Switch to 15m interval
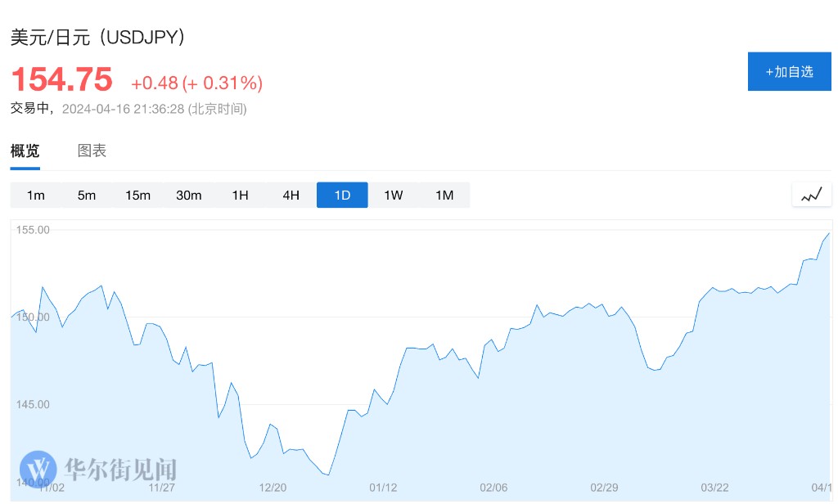The image size is (838, 504). click(x=137, y=195)
